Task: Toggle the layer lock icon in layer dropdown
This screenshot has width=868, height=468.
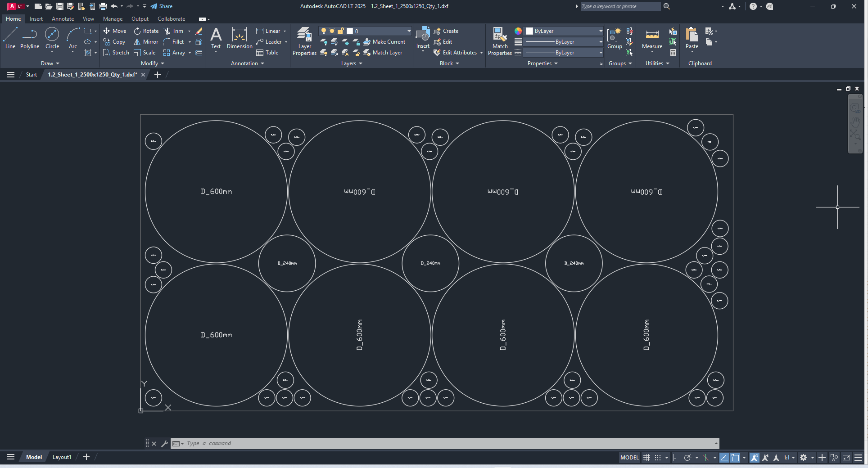Action: [341, 31]
